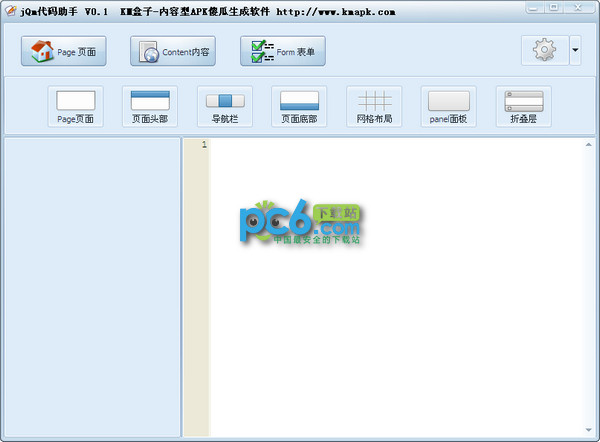Click the jQm app icon in title bar
The width and height of the screenshot is (600, 442).
click(x=11, y=11)
